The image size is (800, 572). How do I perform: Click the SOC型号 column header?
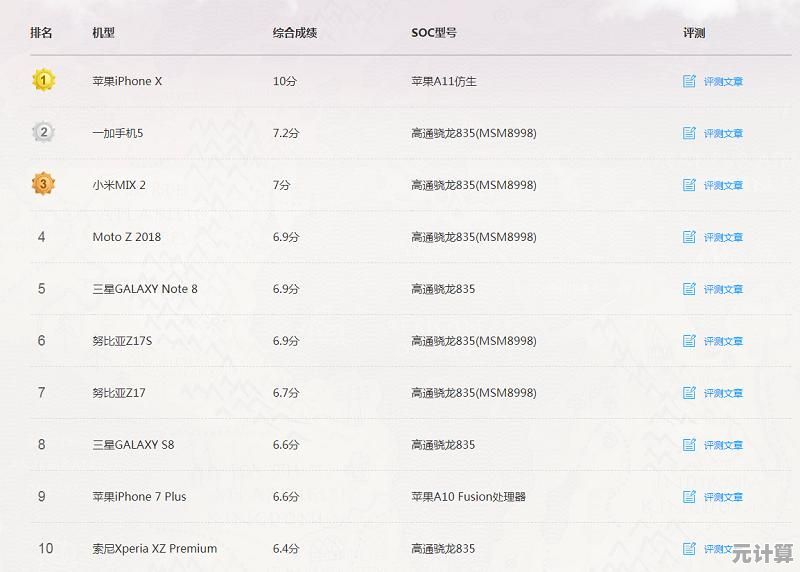point(434,33)
